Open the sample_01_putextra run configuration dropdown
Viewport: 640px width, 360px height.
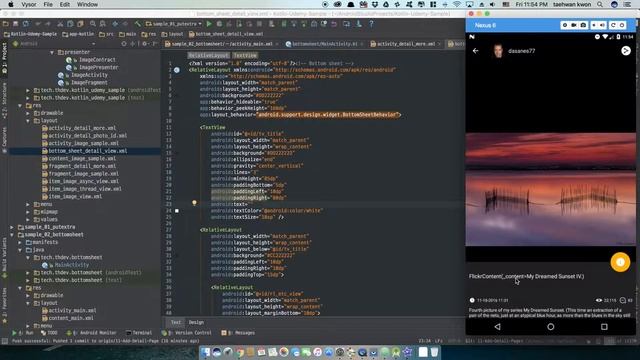[x=173, y=24]
